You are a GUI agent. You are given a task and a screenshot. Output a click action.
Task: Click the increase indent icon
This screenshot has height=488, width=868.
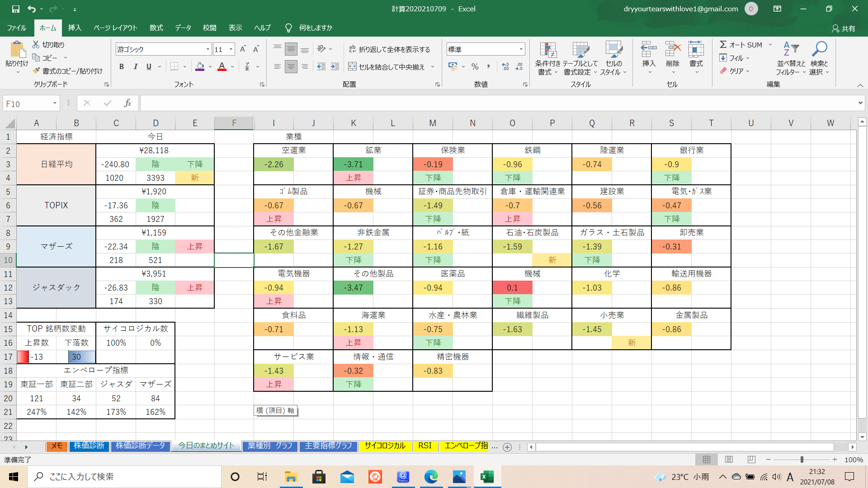(x=335, y=67)
